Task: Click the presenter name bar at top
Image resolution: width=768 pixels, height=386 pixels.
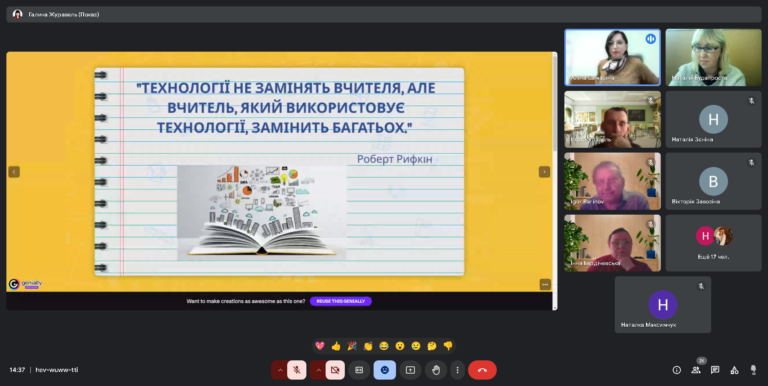Action: [x=384, y=14]
